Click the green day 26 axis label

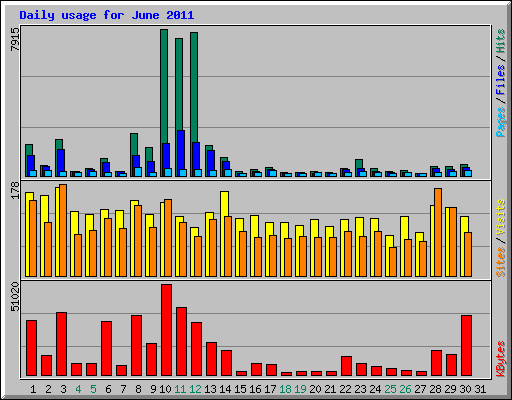(x=405, y=389)
